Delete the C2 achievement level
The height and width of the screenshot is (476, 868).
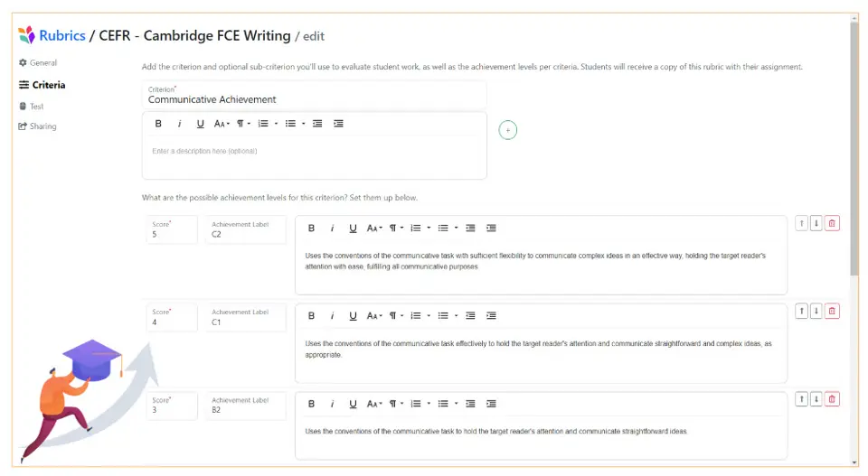832,223
